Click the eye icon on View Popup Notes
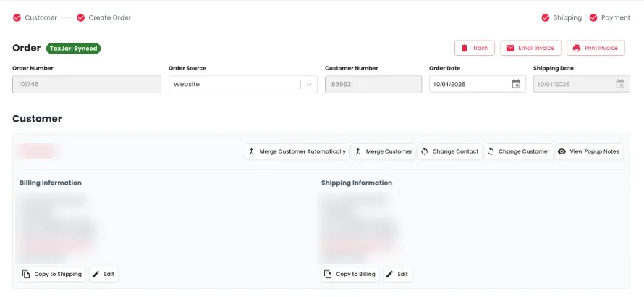 click(x=562, y=151)
